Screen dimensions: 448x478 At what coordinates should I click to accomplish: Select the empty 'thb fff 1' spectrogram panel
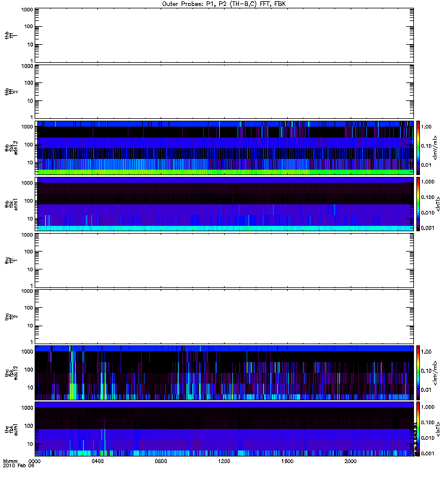tap(225, 35)
